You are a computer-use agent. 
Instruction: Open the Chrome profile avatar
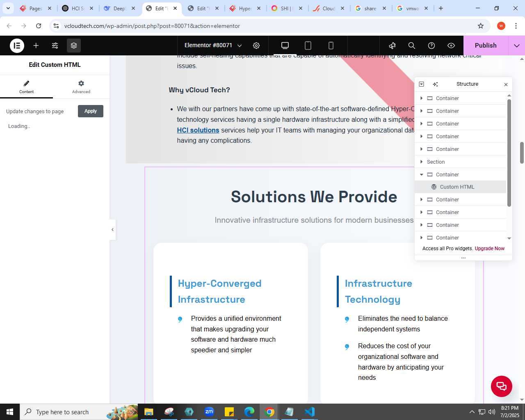501,26
